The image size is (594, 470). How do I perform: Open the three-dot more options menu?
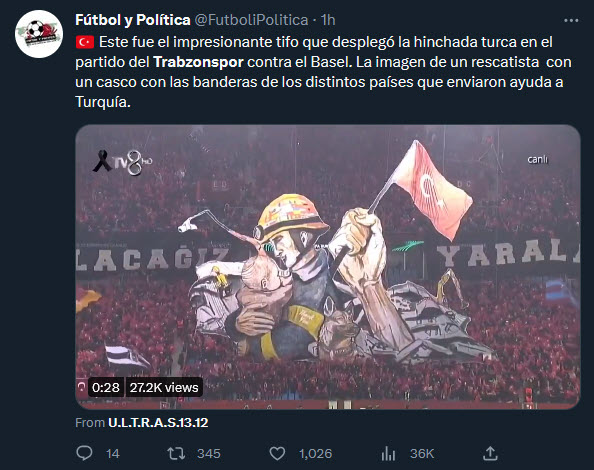point(571,20)
